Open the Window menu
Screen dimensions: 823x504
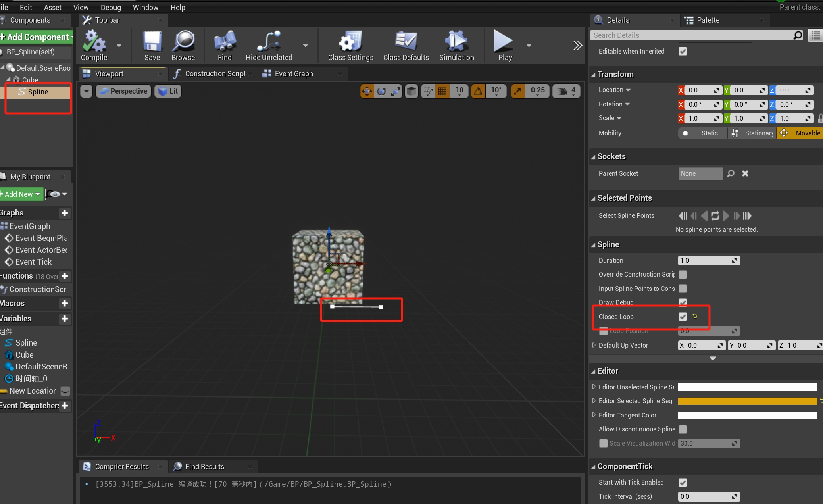[x=145, y=7]
